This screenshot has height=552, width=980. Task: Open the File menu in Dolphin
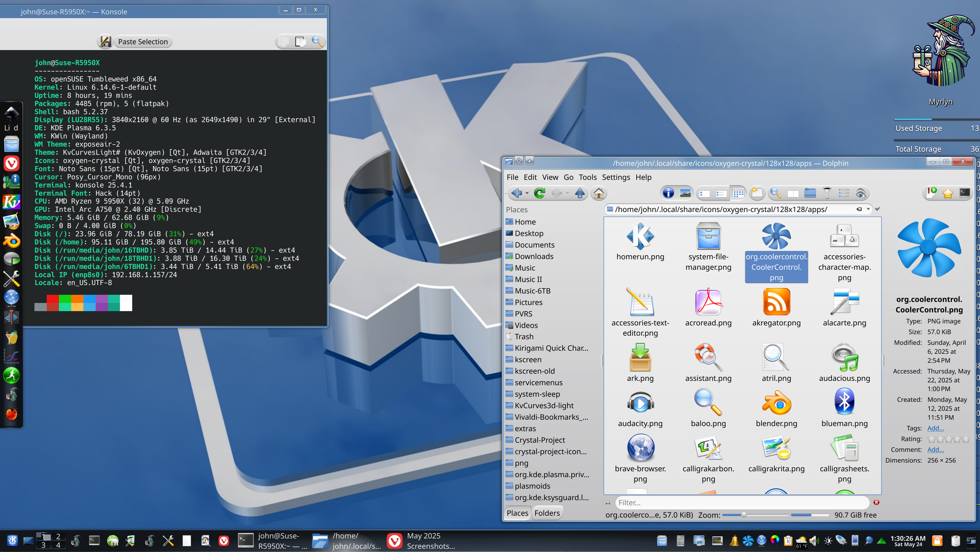pos(512,177)
